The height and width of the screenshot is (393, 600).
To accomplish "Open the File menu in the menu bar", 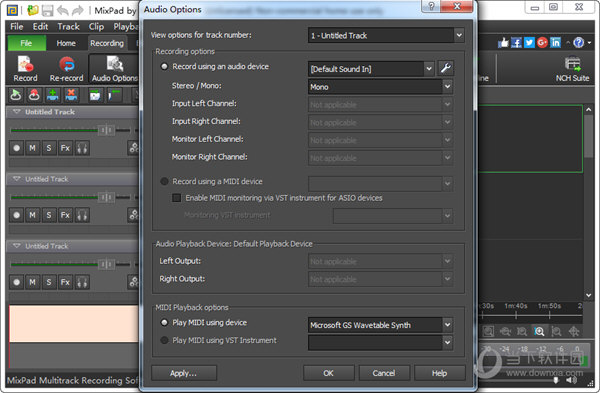I will pyautogui.click(x=16, y=26).
